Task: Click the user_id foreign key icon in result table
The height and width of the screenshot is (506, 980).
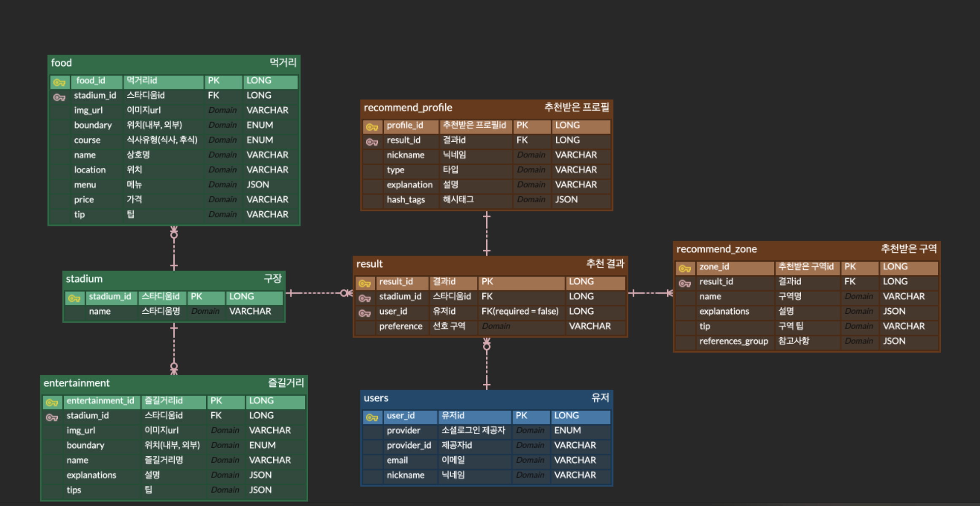Action: [364, 313]
